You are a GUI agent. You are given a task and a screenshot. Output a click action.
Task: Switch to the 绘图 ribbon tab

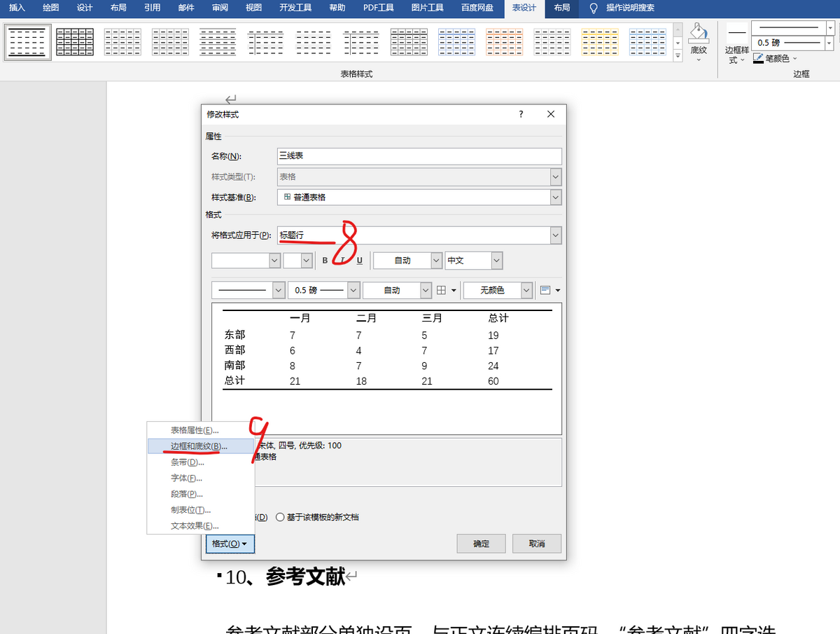click(x=51, y=8)
